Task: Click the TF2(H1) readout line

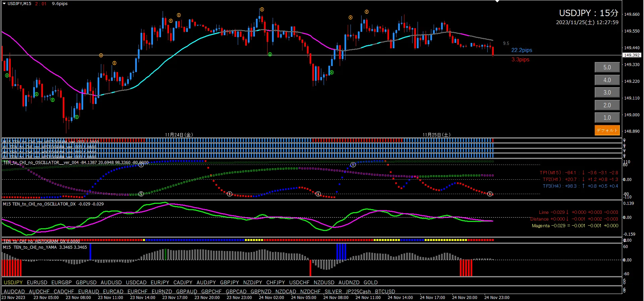Action: (x=581, y=179)
